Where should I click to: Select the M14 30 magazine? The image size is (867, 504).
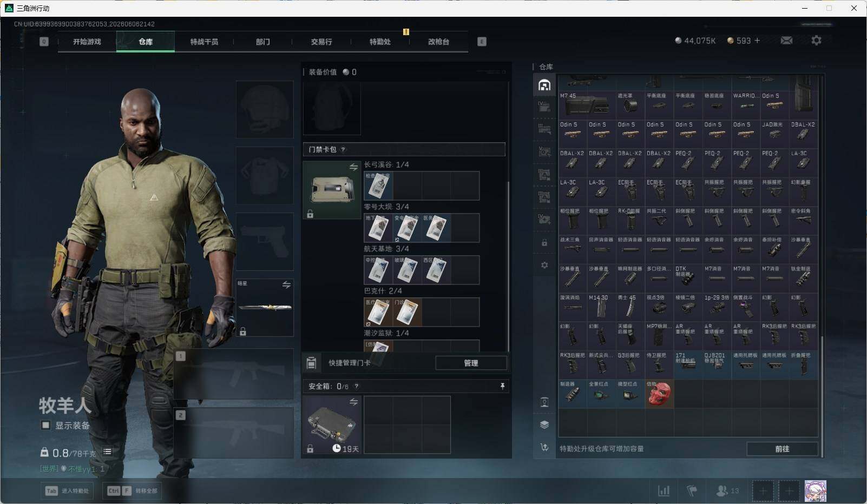602,308
